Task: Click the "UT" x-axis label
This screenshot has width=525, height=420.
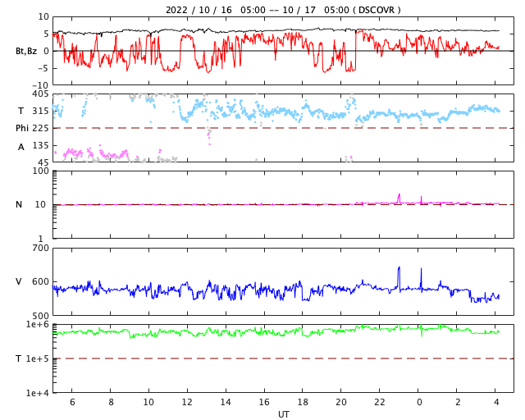Action: [283, 414]
